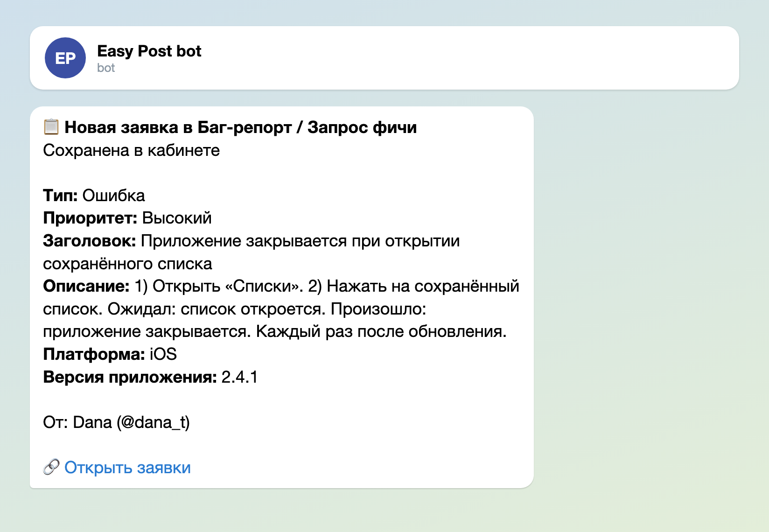Select the «Платформа: iOS» line
The height and width of the screenshot is (532, 769).
[x=110, y=354]
